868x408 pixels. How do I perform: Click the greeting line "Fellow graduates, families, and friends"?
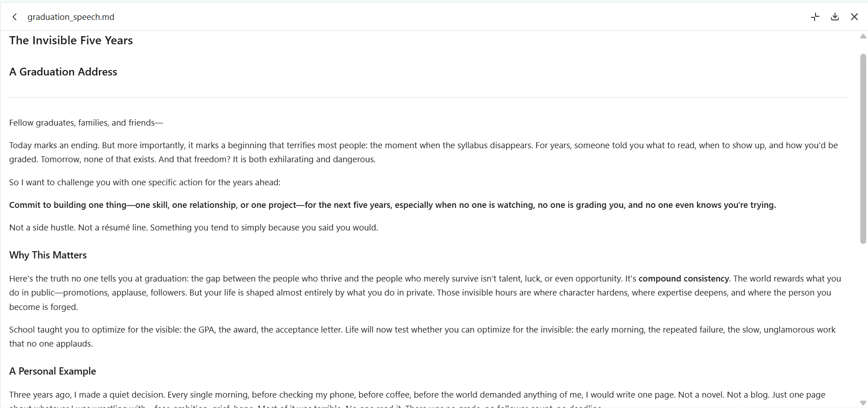point(86,122)
